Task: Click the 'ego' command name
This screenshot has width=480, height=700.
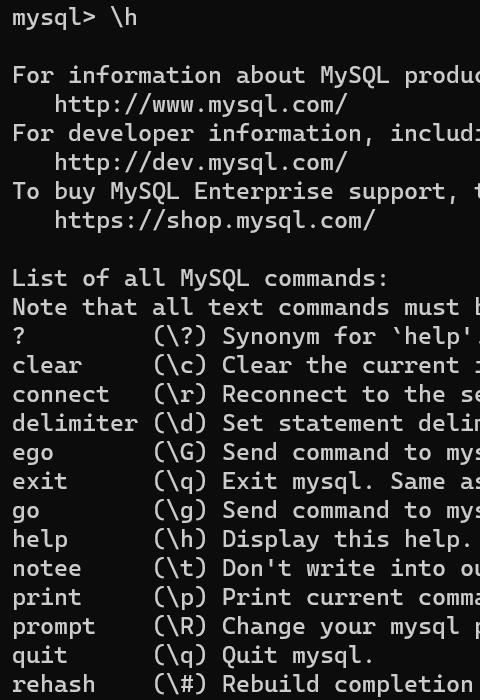Action: 33,454
